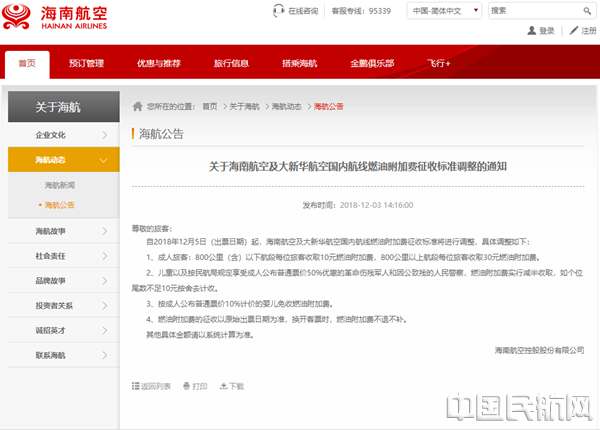Open 飞行+ navigation menu
The height and width of the screenshot is (430, 600).
click(439, 64)
